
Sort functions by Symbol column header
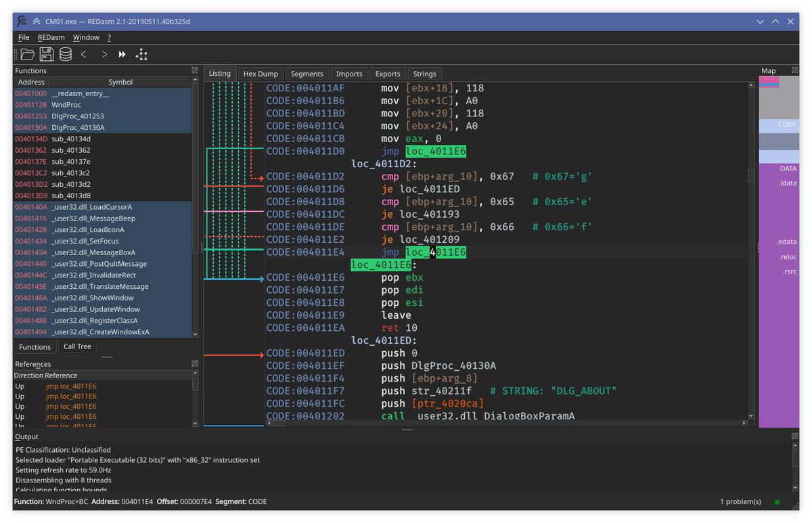click(120, 82)
